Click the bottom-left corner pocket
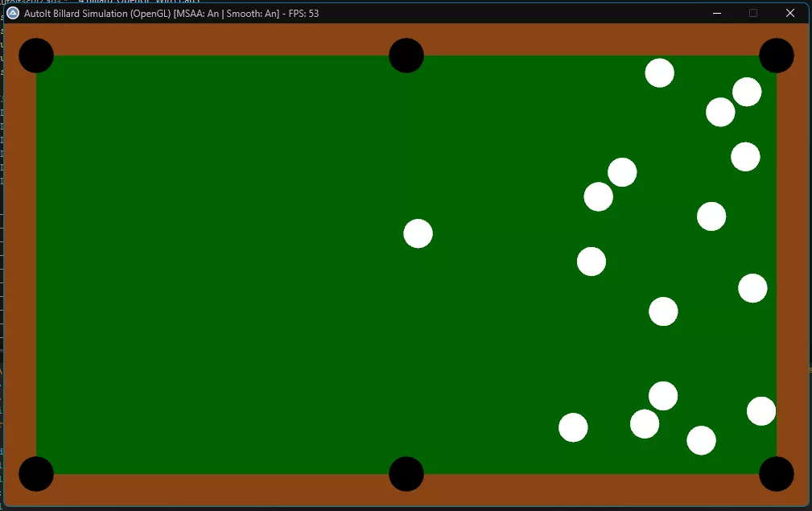 tap(36, 473)
